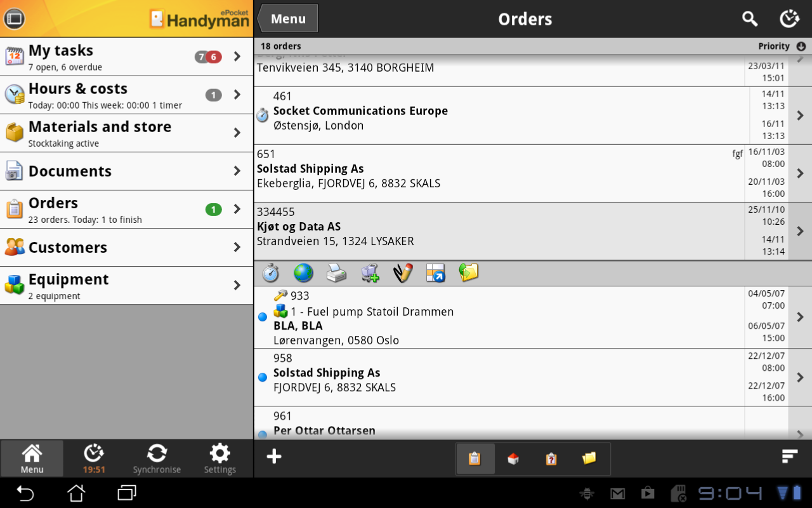
Task: Select the clipboard question mark tab
Action: [551, 458]
